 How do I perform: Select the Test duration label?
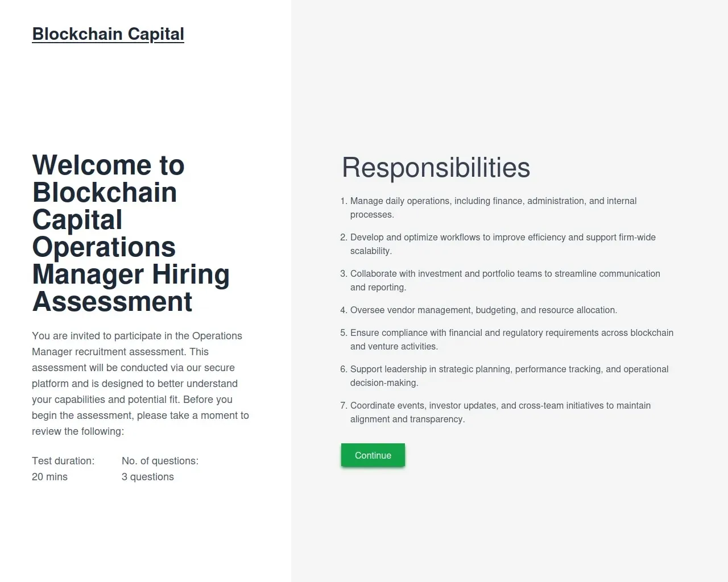point(63,461)
